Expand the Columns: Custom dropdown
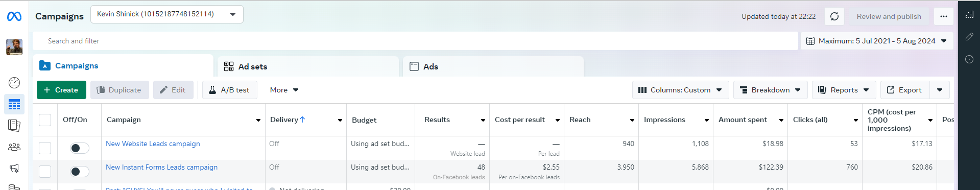This screenshot has width=980, height=190. (x=680, y=90)
